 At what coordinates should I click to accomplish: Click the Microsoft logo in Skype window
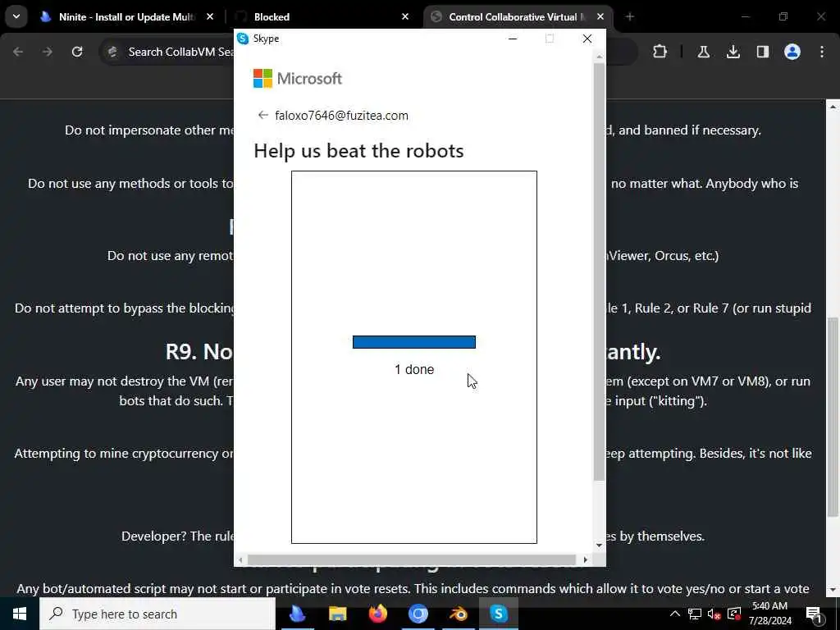tap(297, 79)
